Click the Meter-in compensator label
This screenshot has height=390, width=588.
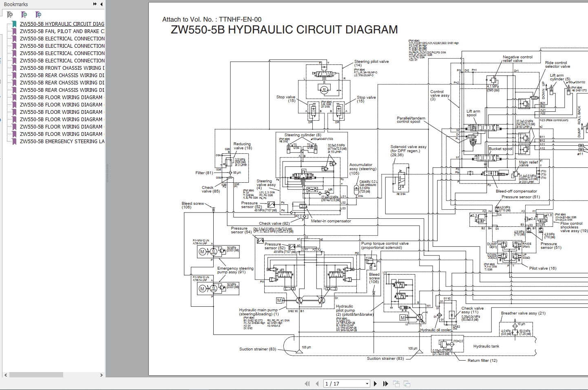click(x=331, y=221)
